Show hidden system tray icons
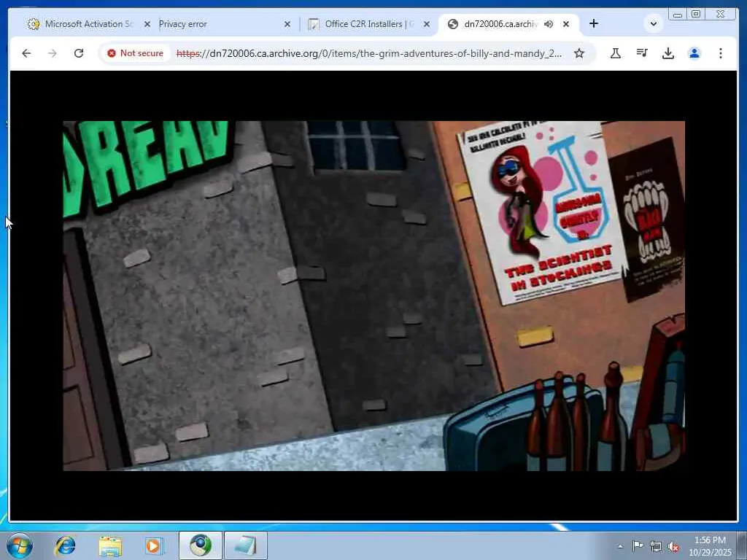This screenshot has height=560, width=747. (x=620, y=546)
